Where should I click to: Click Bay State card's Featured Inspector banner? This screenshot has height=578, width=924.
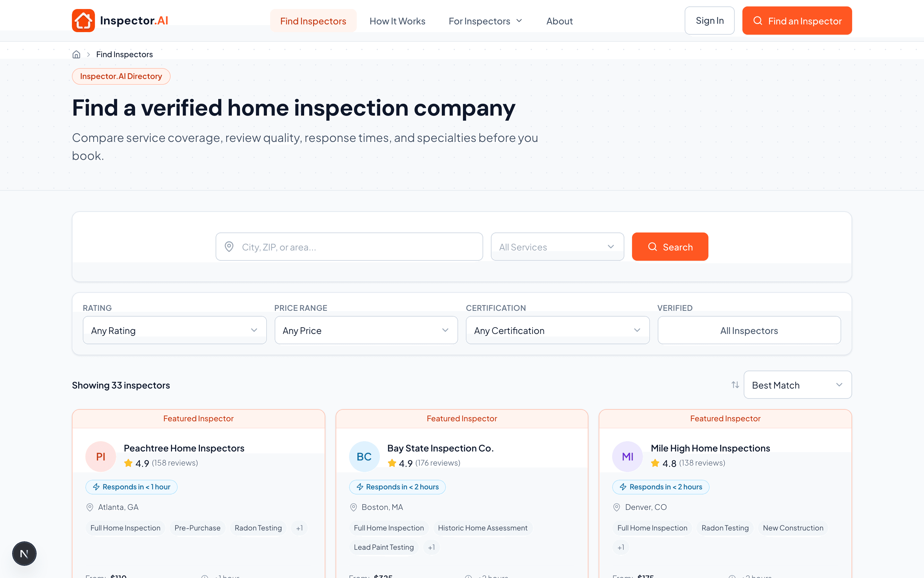pos(462,419)
